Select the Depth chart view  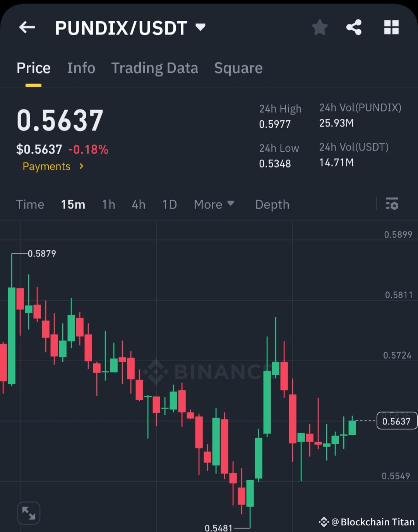click(x=272, y=204)
